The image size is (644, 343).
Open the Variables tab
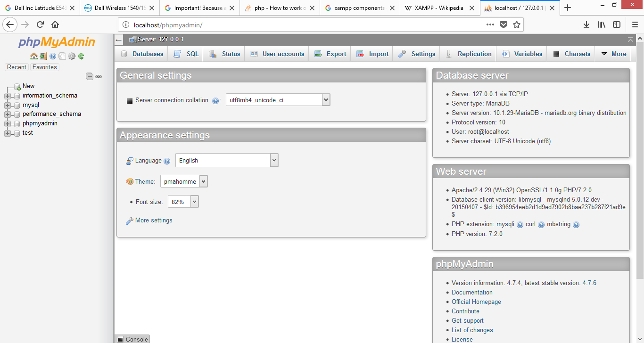[522, 54]
